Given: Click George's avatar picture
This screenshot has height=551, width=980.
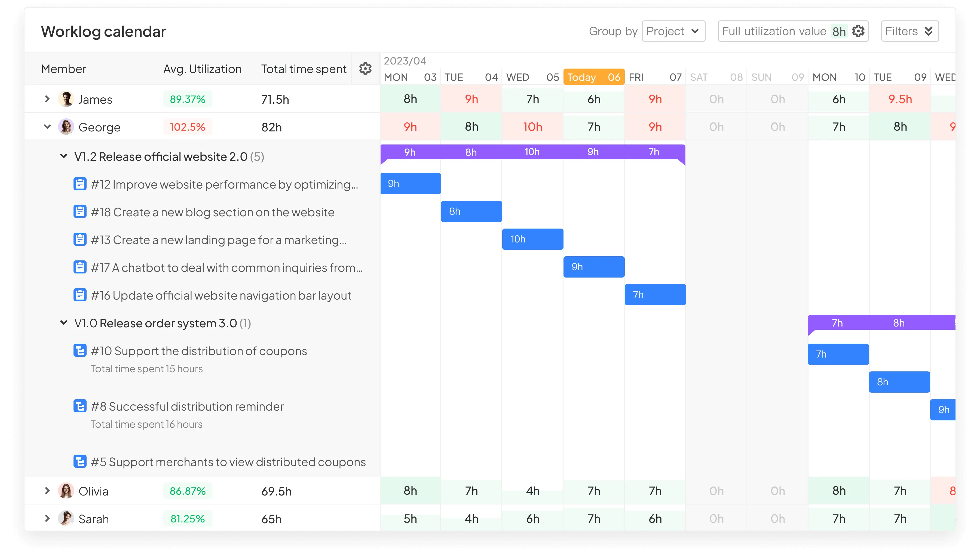Looking at the screenshot, I should tap(66, 127).
